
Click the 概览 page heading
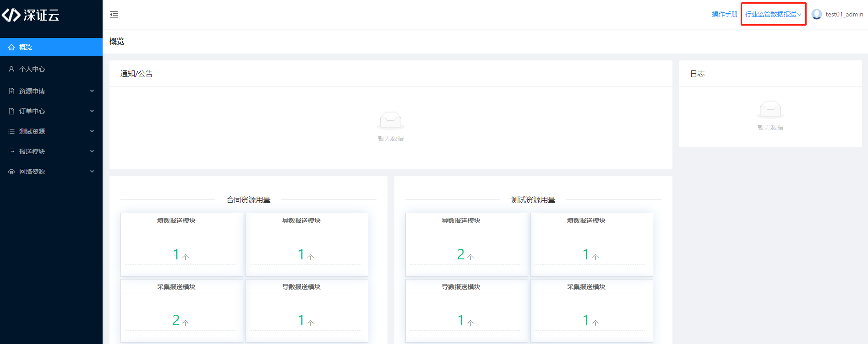[117, 41]
